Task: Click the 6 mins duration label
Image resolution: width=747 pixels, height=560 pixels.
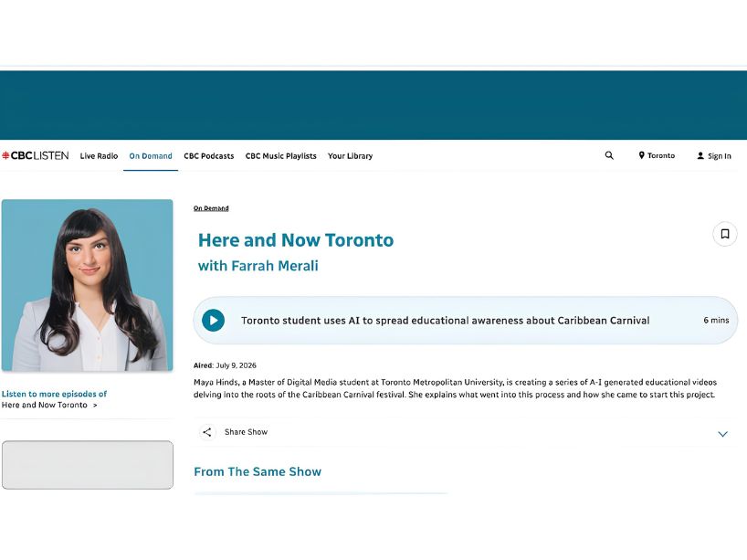Action: [x=716, y=321]
